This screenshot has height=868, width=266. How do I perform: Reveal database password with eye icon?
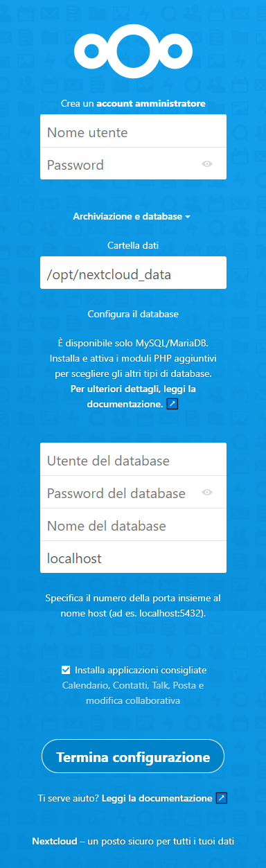click(207, 493)
